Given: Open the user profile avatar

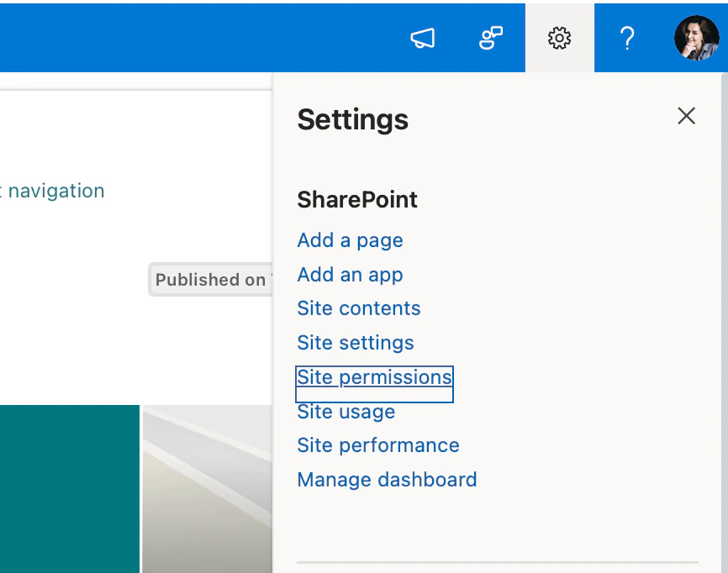Looking at the screenshot, I should 696,38.
